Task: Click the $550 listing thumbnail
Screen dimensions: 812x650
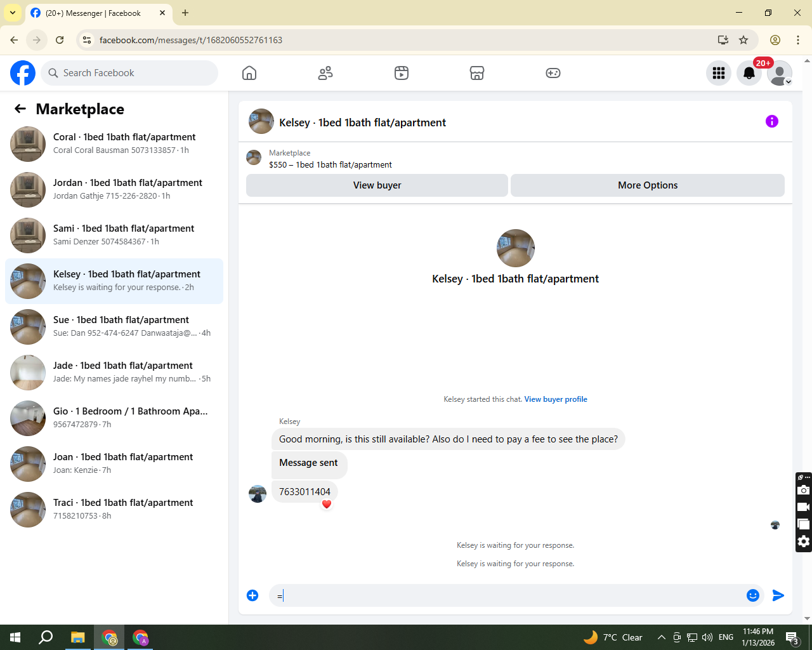Action: click(254, 157)
